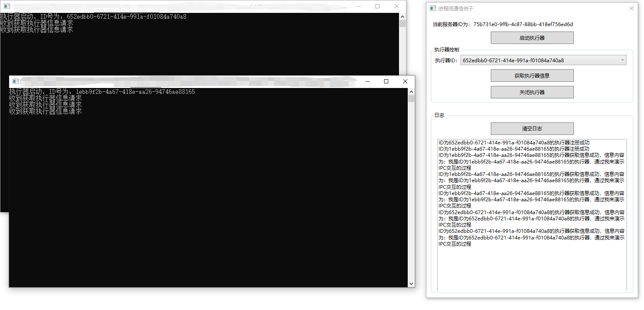Screen dimensions: 644x310
Task: Clear the log with 清空日志 button
Action: click(x=532, y=129)
